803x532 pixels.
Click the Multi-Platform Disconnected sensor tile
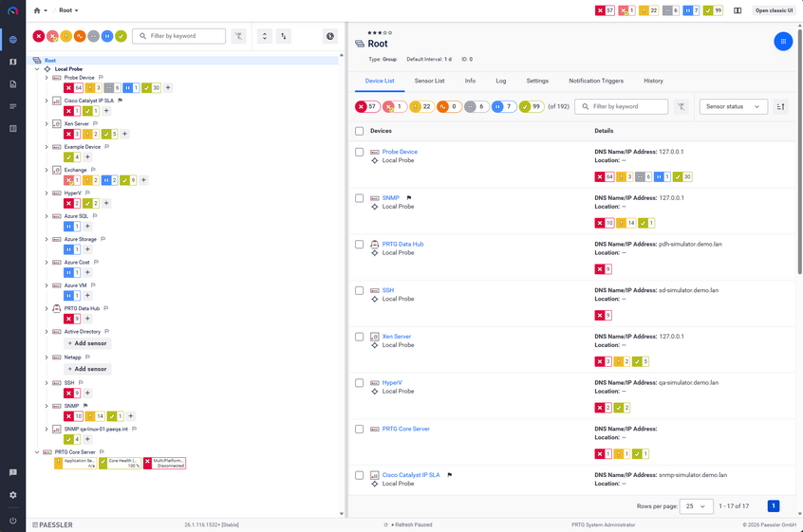tap(165, 463)
